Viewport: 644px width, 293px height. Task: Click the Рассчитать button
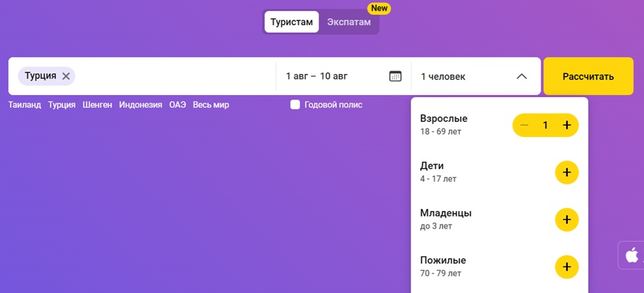[588, 76]
